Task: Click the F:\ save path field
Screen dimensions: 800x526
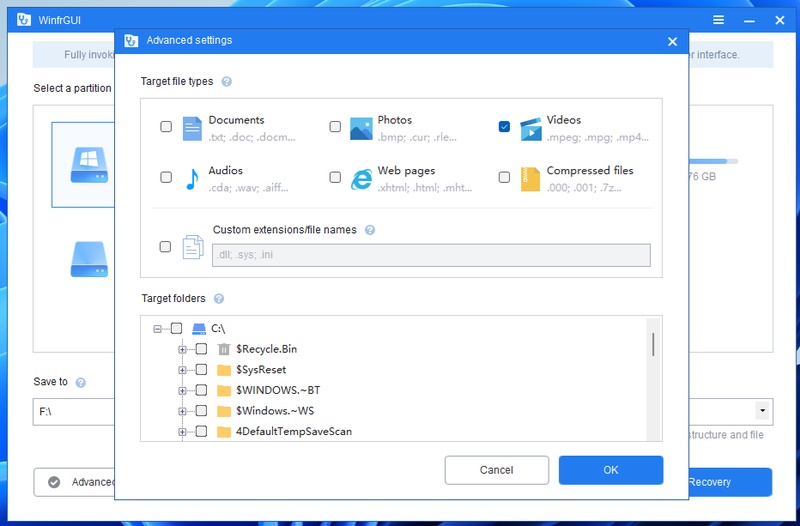Action: pos(74,411)
